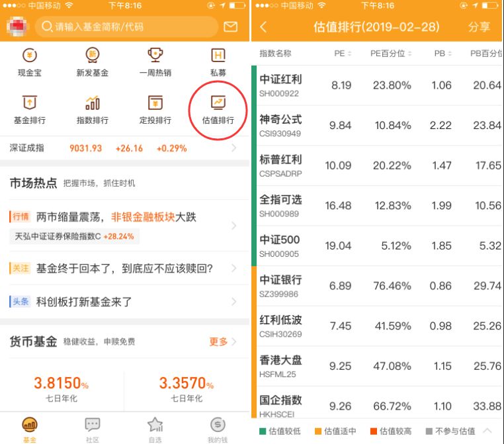Sort by PB column header
The width and height of the screenshot is (504, 444).
tap(443, 54)
